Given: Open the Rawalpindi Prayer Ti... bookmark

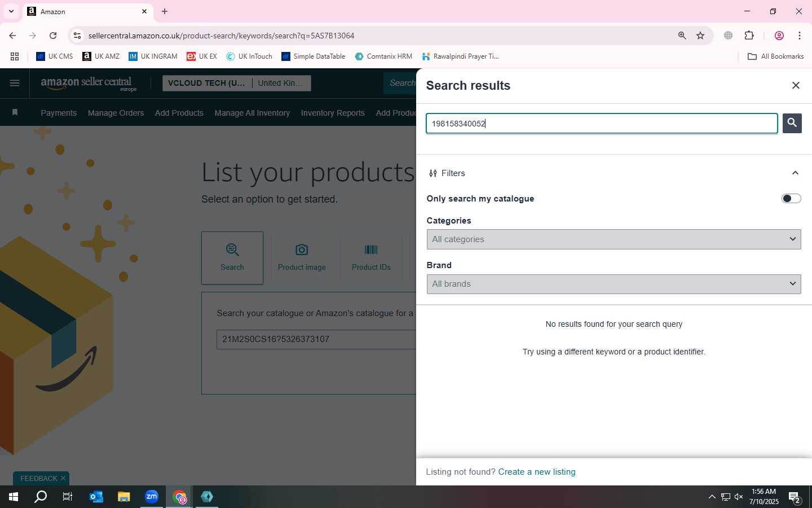Looking at the screenshot, I should 460,56.
